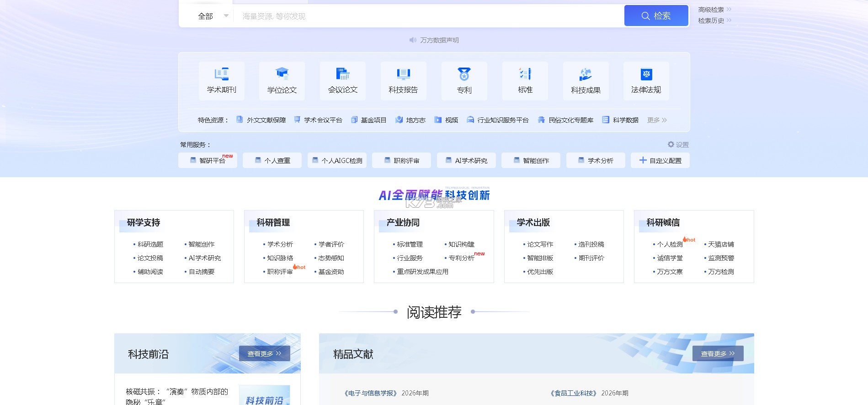The height and width of the screenshot is (405, 868).
Task: Open 天猫店铺 under 科研诚信
Action: tap(721, 244)
